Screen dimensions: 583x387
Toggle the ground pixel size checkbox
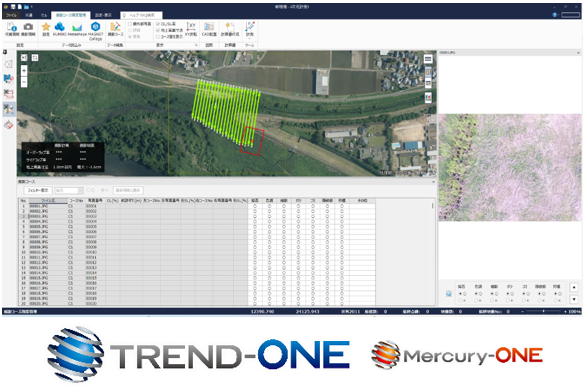pyautogui.click(x=158, y=30)
